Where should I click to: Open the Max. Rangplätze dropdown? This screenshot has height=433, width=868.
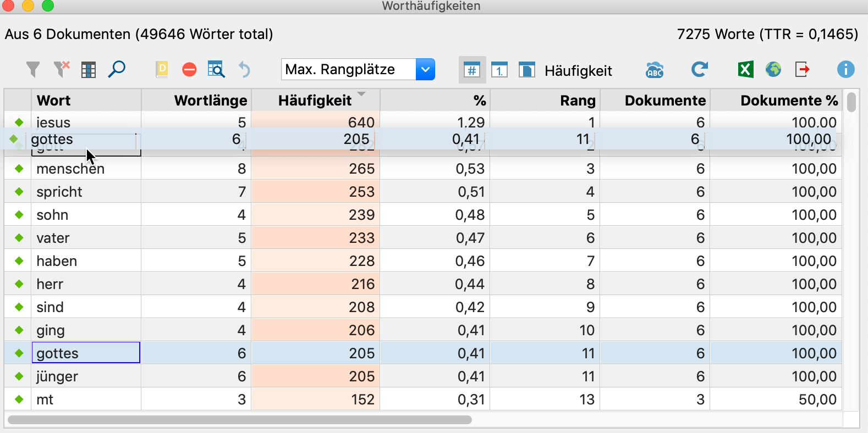425,70
